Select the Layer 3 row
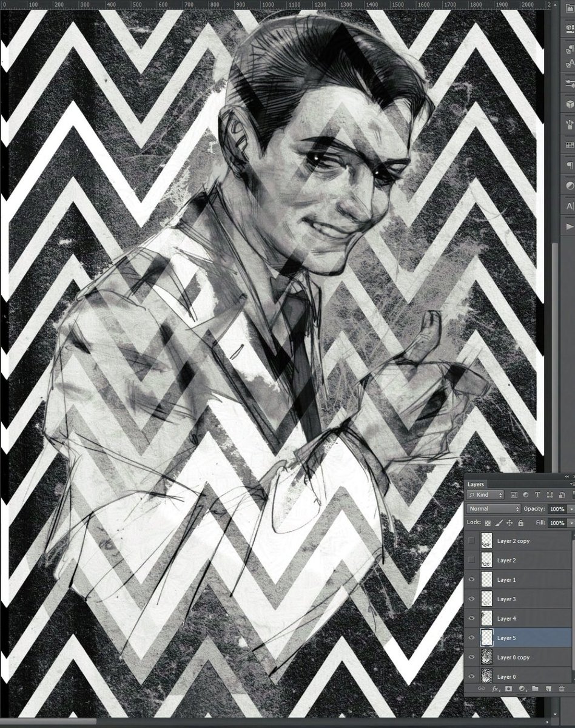This screenshot has height=728, width=575. coord(519,599)
